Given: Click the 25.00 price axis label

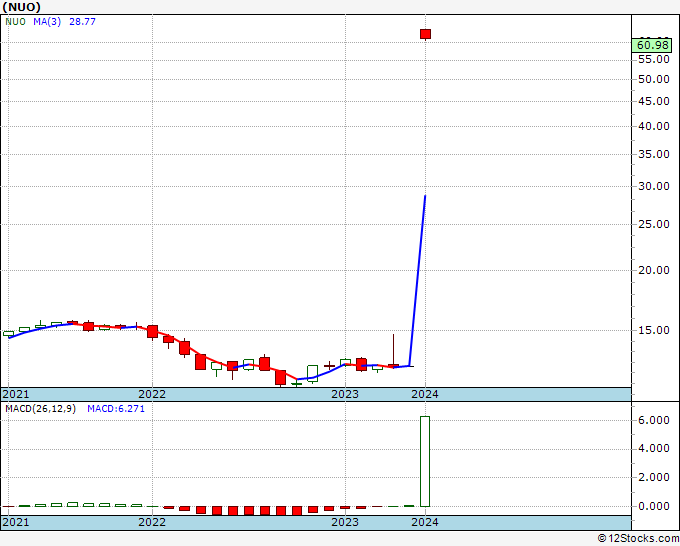Looking at the screenshot, I should (x=654, y=224).
